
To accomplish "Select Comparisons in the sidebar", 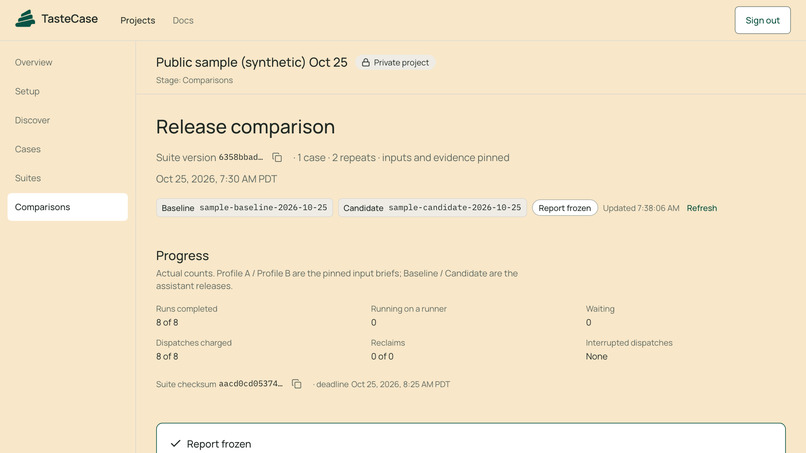I will (x=68, y=207).
